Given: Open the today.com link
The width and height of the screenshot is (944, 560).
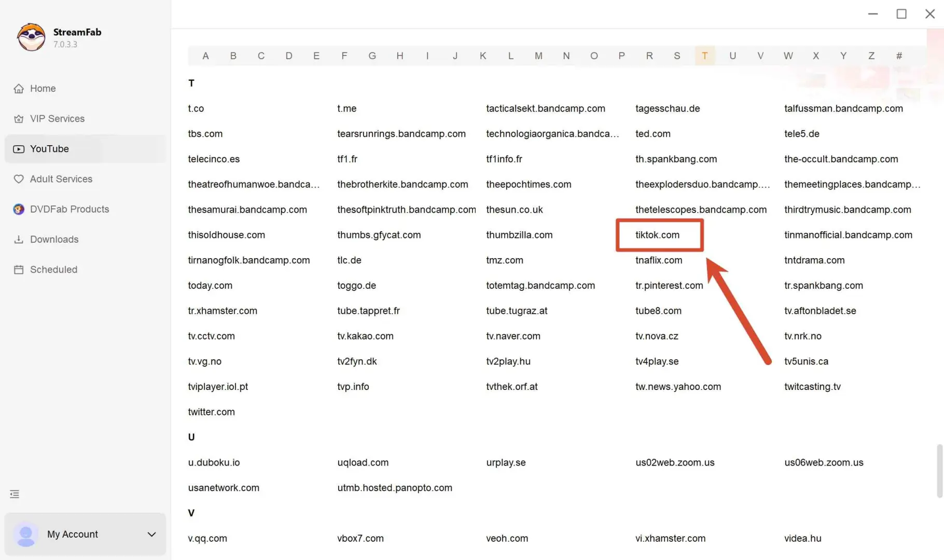Looking at the screenshot, I should [210, 286].
